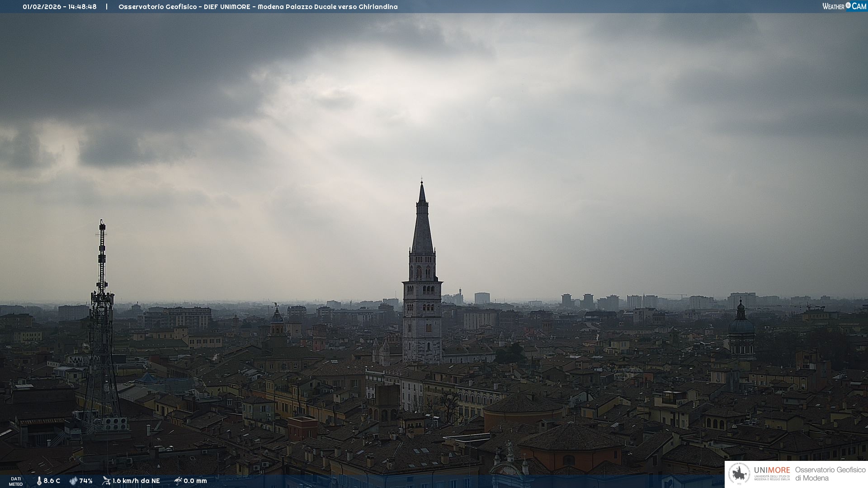
Task: Click the 1.6 km/h da NE wind reading
Action: pyautogui.click(x=136, y=481)
